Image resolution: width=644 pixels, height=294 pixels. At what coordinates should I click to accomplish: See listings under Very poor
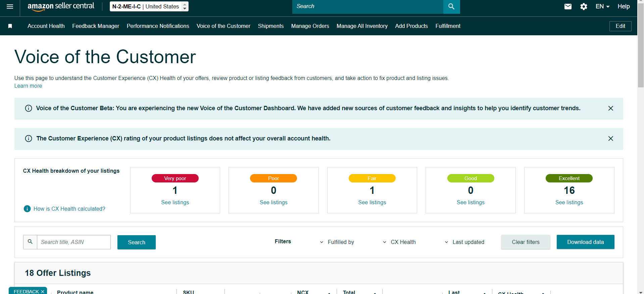(175, 202)
